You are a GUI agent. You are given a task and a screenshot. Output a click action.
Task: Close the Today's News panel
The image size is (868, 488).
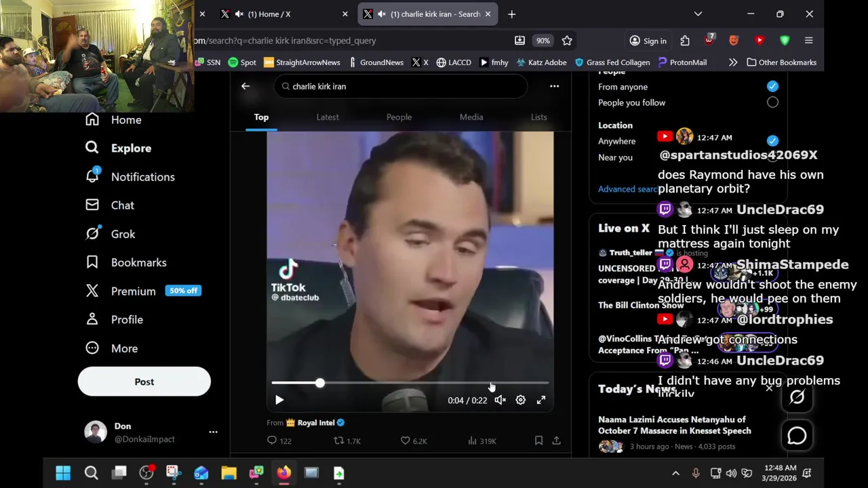(x=769, y=388)
